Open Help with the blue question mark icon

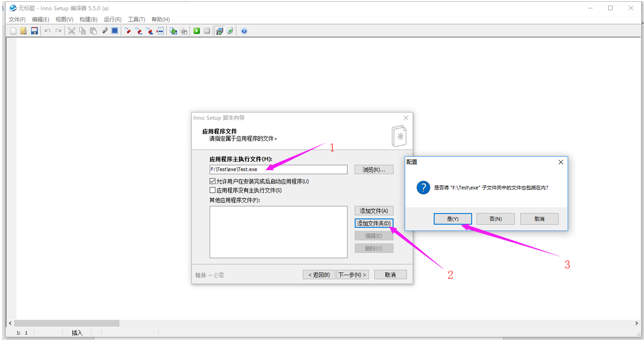(x=244, y=31)
